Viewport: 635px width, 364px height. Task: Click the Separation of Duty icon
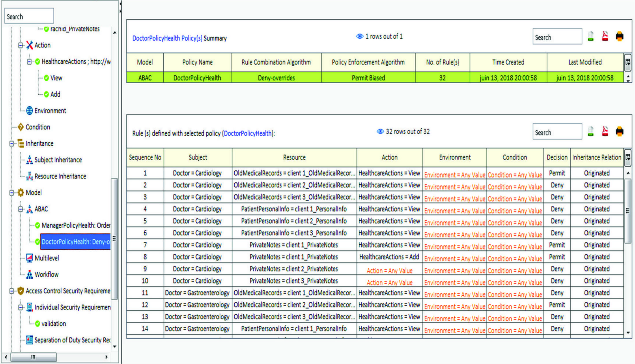(29, 340)
